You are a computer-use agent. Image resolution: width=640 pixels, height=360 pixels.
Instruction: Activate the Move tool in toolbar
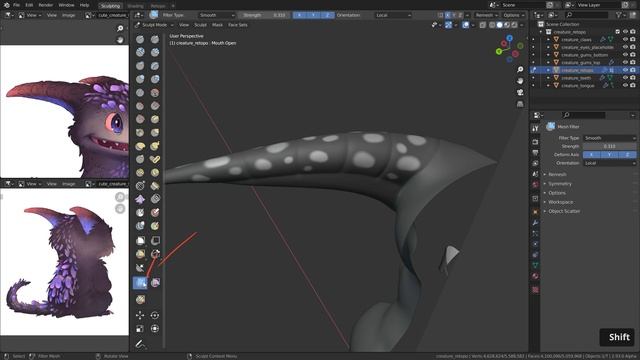140,315
